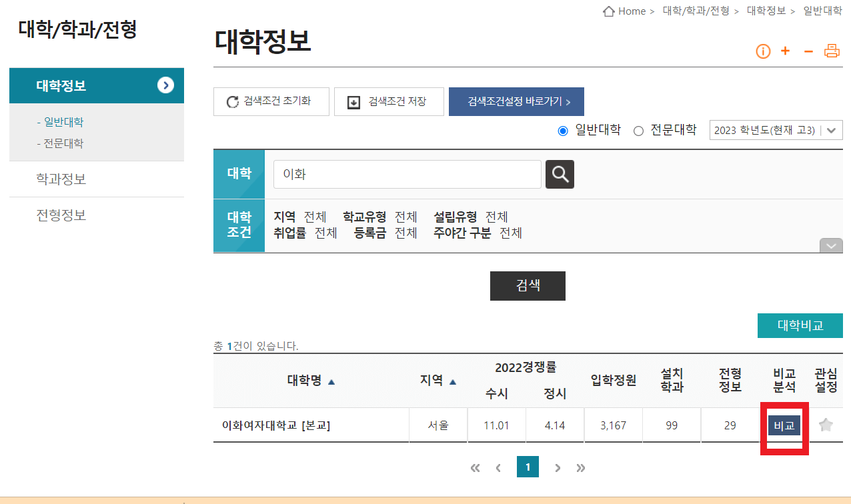The width and height of the screenshot is (851, 504).
Task: Expand the 대학조건 panel with down chevron
Action: click(x=830, y=245)
